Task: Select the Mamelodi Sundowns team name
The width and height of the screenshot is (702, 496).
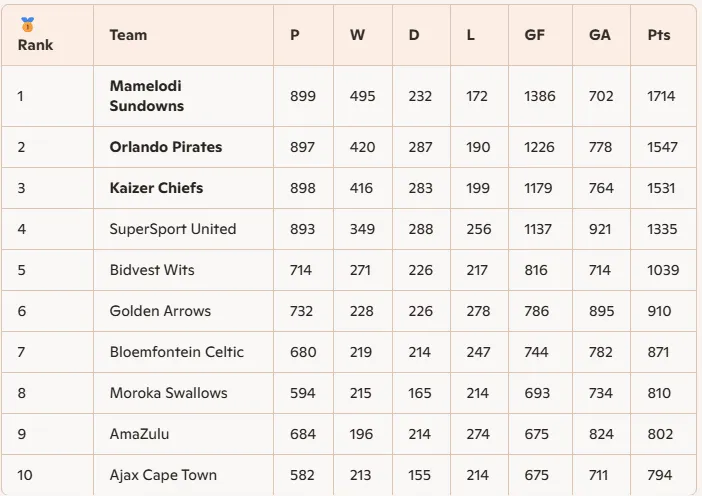Action: (x=147, y=96)
